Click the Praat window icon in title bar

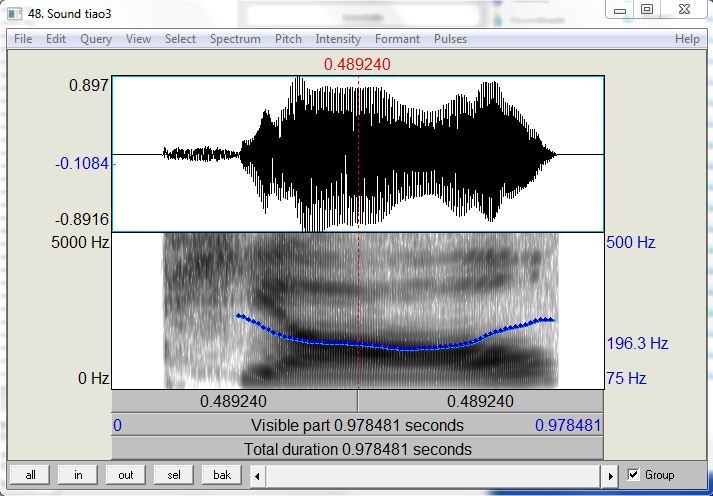pos(15,13)
